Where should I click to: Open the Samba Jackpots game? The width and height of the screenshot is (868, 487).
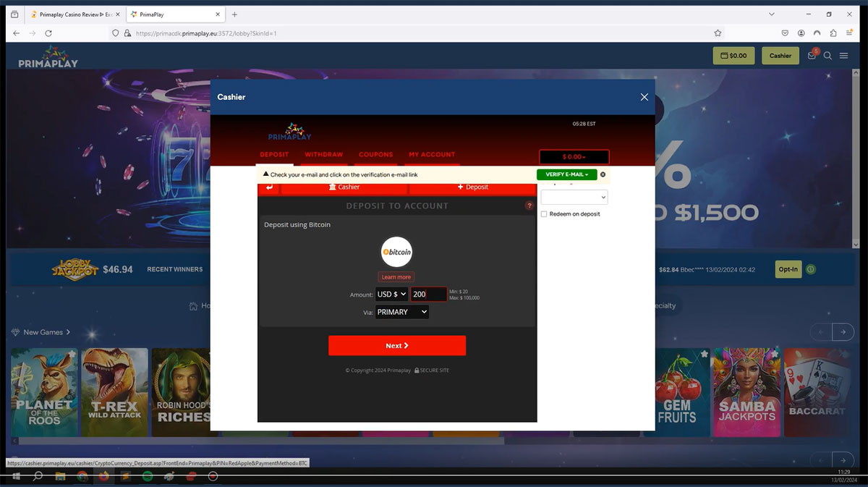[x=746, y=391]
